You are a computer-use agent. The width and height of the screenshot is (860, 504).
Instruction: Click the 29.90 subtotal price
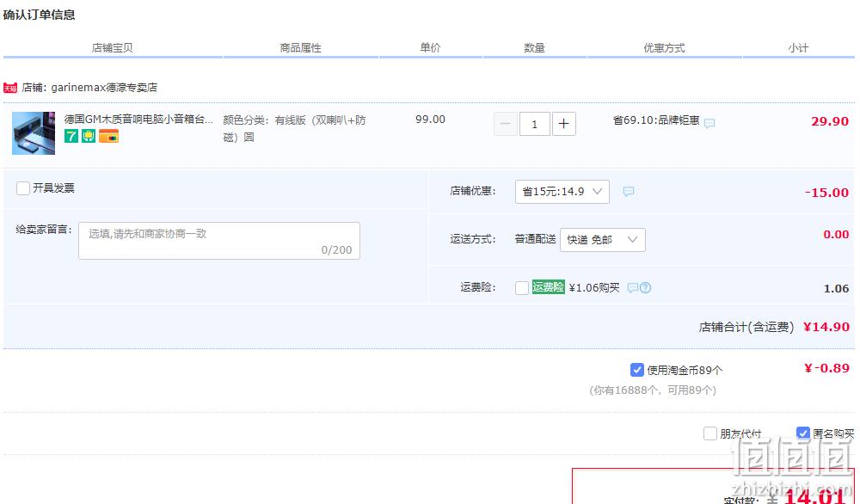(830, 121)
